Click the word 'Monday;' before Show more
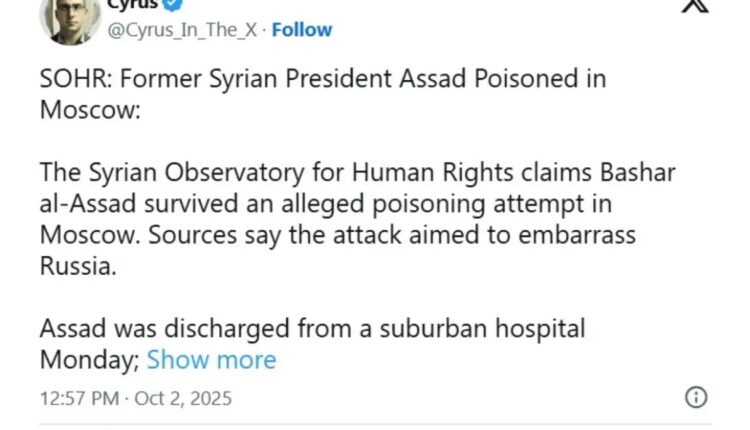Viewport: 750px width, 430px height. pos(89,359)
